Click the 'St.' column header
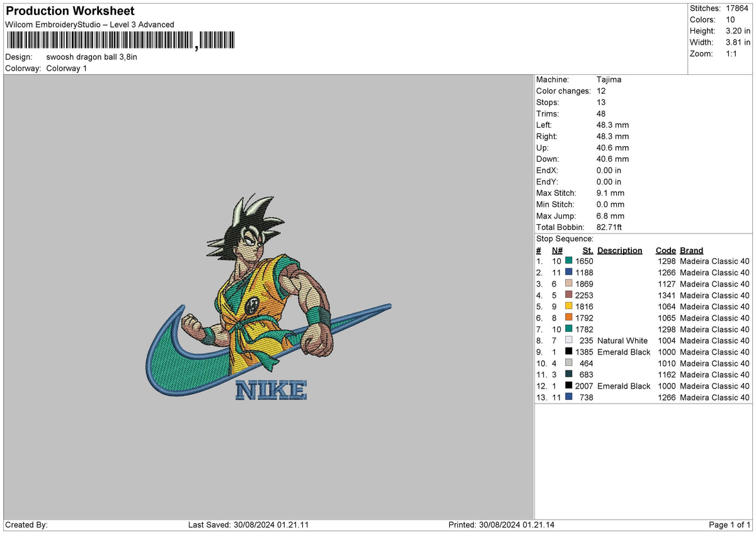Image resolution: width=756 pixels, height=534 pixels. coord(588,250)
